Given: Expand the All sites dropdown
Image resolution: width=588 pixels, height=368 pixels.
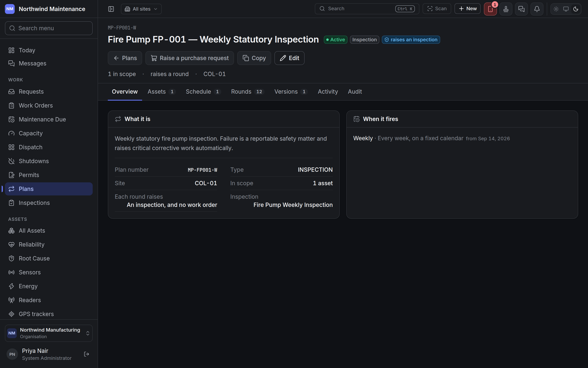Looking at the screenshot, I should pos(141,9).
